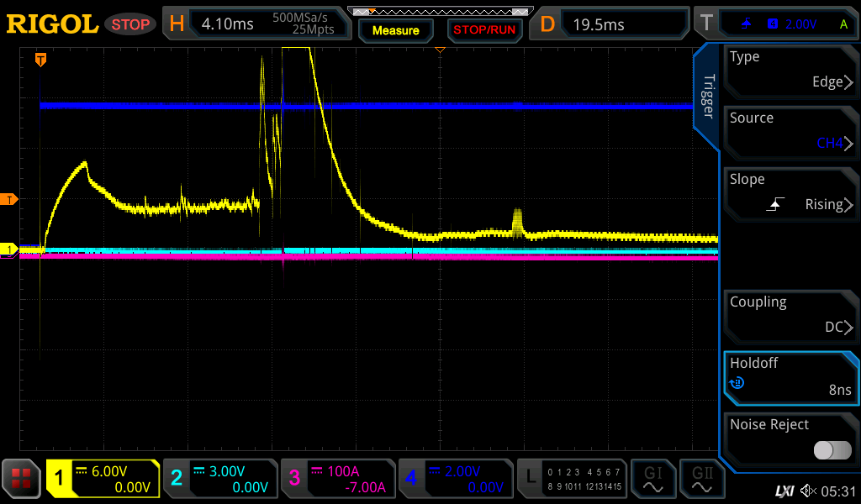Expand the trigger Type Edge menu
Image resolution: width=861 pixels, height=504 pixels.
coord(790,70)
